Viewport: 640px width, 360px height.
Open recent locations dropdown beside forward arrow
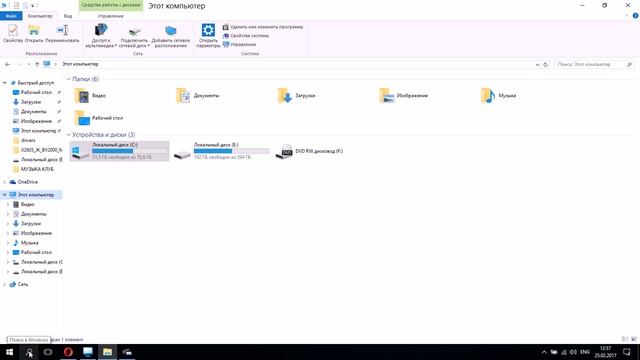(x=28, y=64)
